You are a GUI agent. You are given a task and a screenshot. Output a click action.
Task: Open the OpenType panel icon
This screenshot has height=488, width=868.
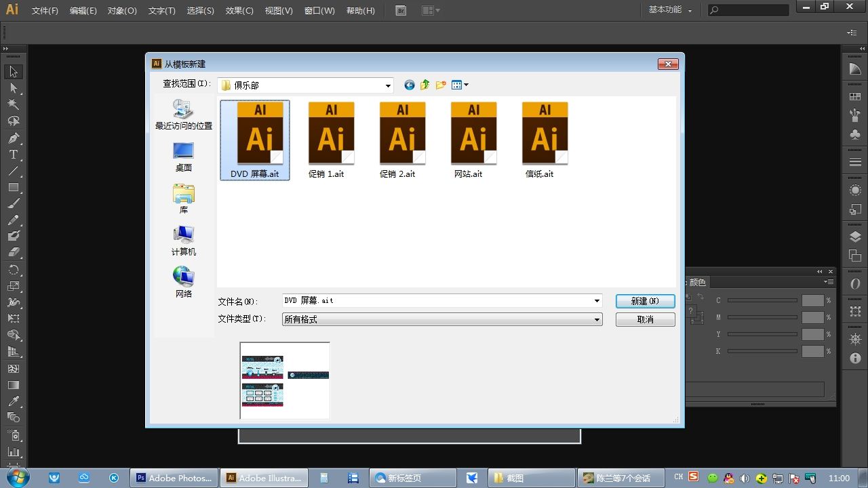pos(855,283)
